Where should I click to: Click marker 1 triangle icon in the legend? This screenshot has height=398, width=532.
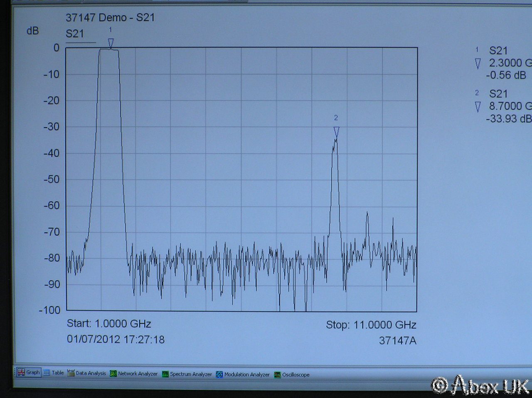478,63
